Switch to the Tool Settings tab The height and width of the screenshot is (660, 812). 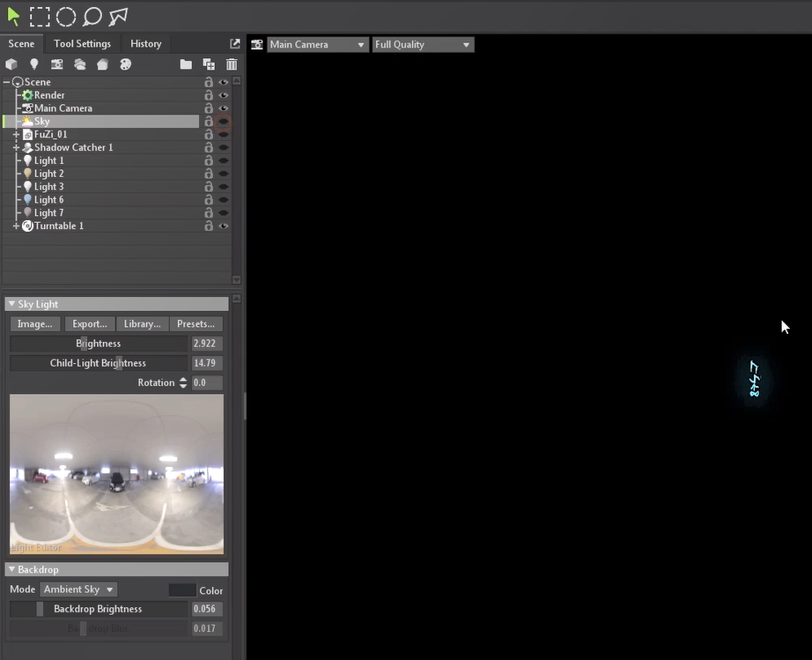coord(82,44)
